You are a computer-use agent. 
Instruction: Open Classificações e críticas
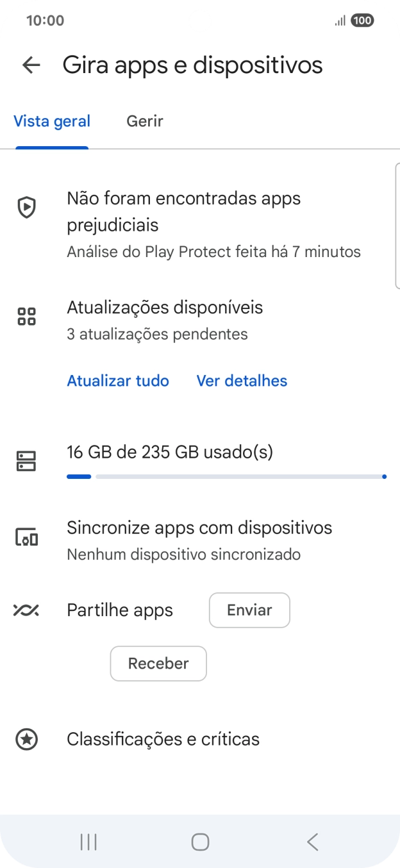click(163, 739)
